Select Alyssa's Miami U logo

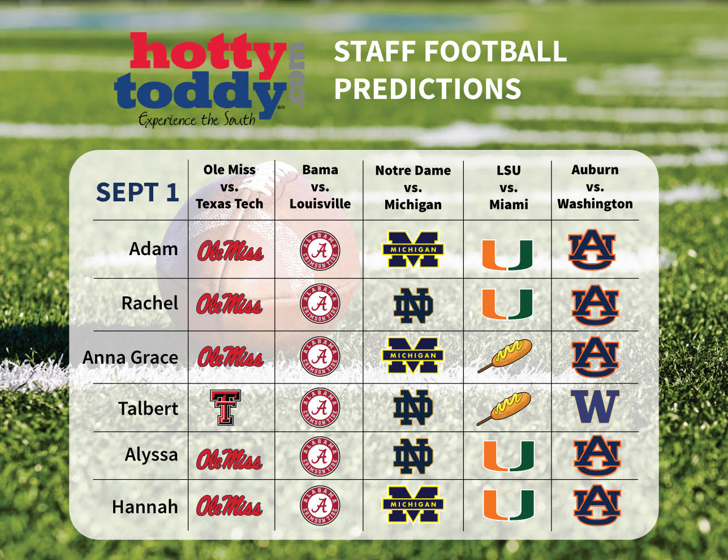[508, 456]
